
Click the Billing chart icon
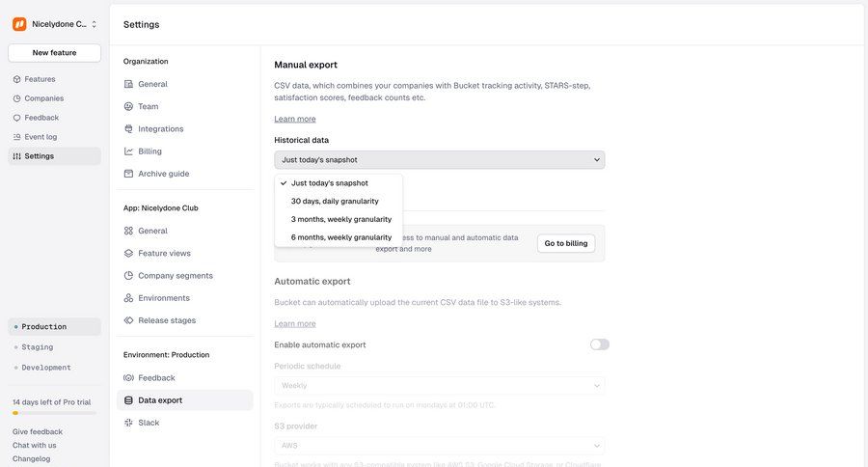coord(128,151)
